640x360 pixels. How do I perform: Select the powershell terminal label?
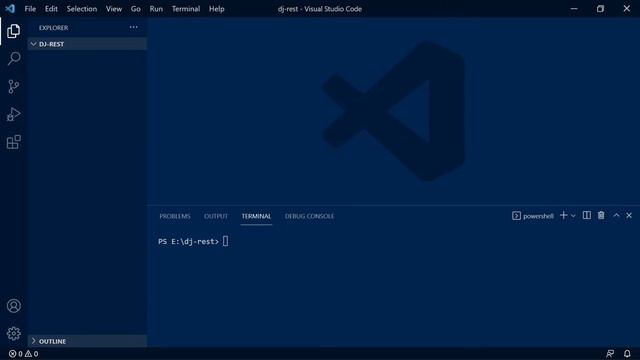pyautogui.click(x=533, y=216)
